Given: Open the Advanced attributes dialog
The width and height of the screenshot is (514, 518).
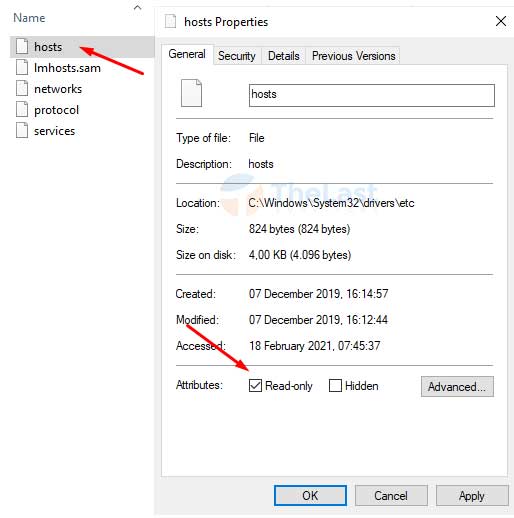Looking at the screenshot, I should click(x=457, y=387).
